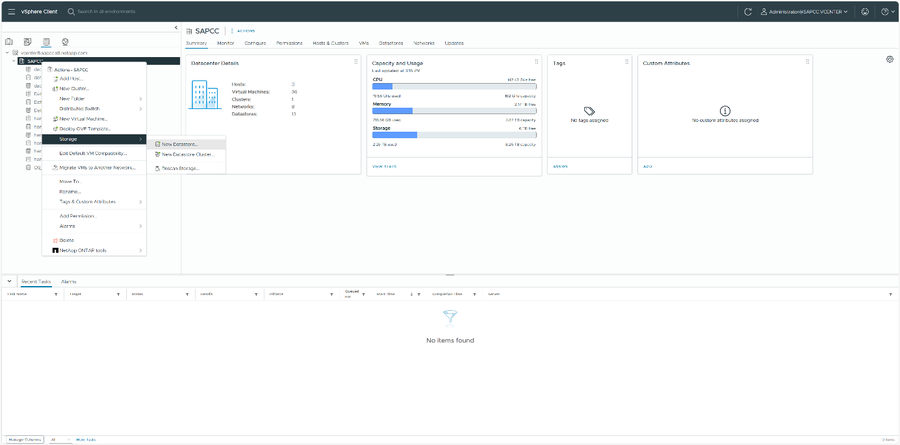
Task: Choose Delete from context menu
Action: pos(94,240)
